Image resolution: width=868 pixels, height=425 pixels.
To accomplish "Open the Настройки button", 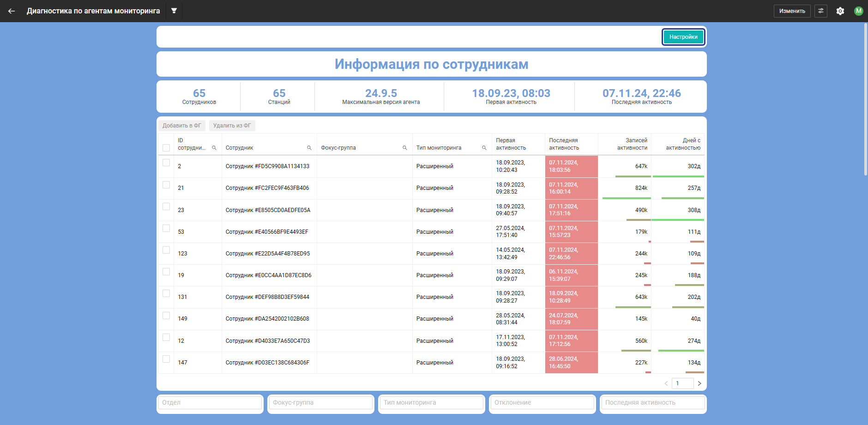I will click(683, 37).
